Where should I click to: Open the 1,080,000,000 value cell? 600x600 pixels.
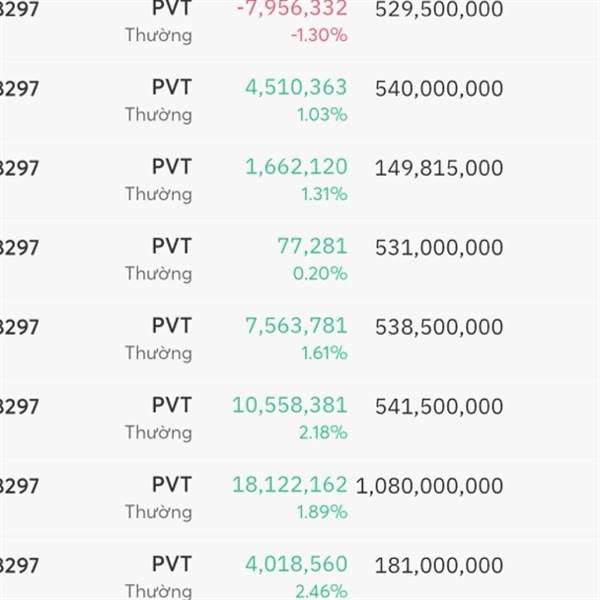coord(429,486)
